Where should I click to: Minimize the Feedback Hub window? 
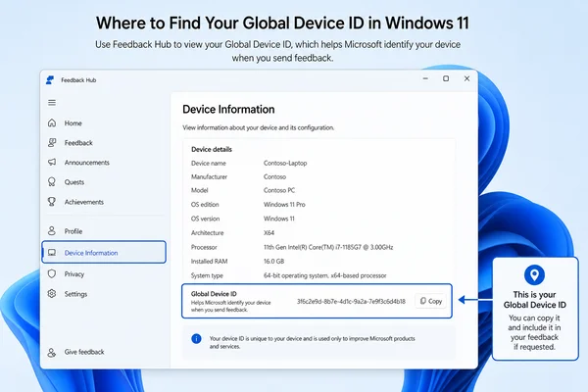(425, 78)
